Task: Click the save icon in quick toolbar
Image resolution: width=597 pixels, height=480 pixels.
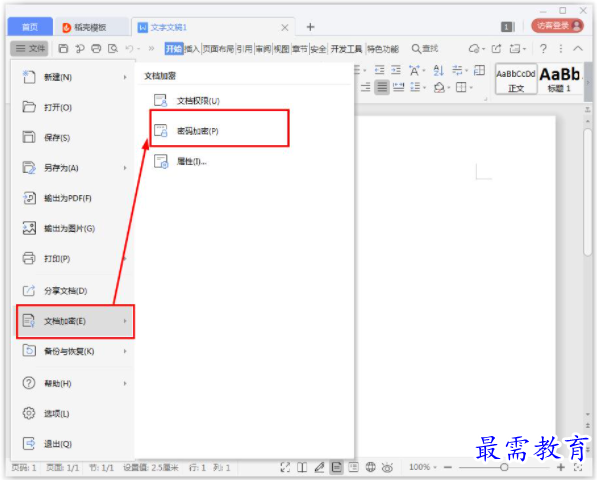Action: [x=63, y=48]
